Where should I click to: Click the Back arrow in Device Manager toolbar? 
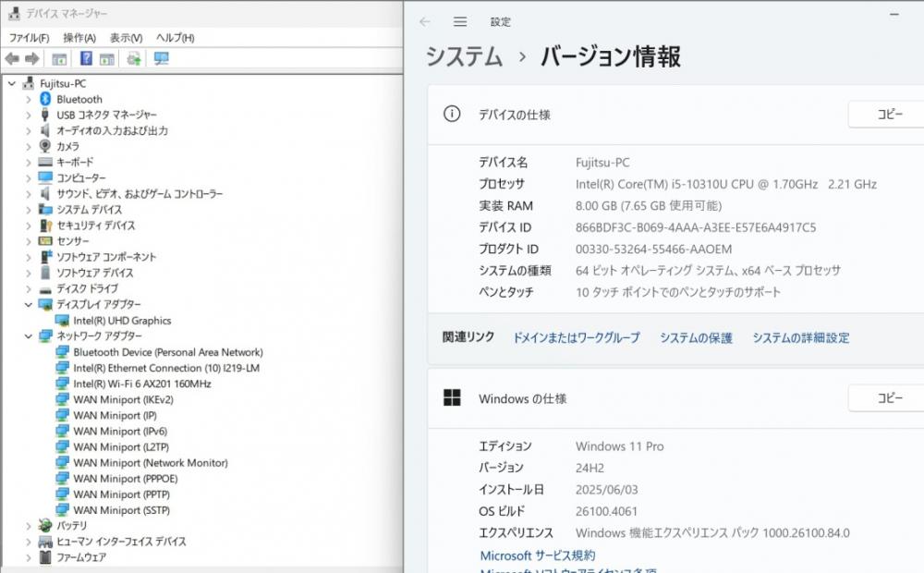12,58
